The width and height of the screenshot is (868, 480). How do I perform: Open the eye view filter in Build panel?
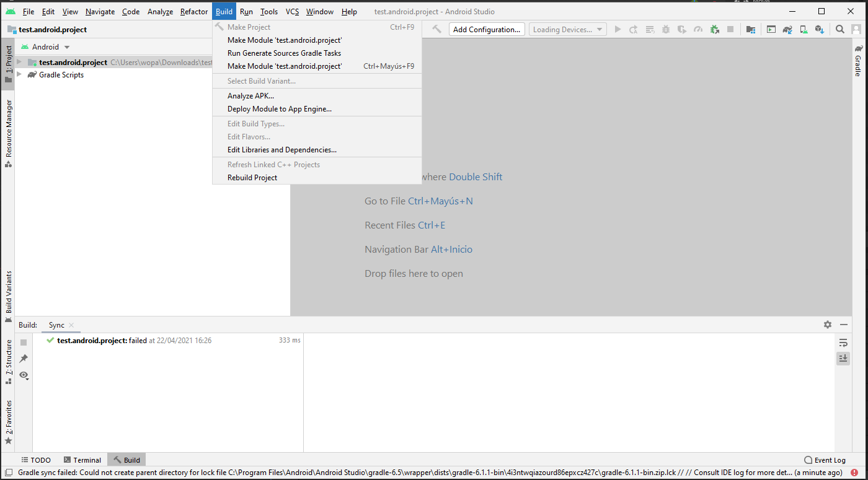24,375
